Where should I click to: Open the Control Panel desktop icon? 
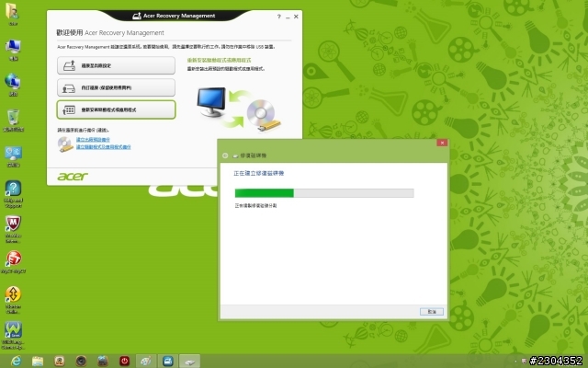13,155
